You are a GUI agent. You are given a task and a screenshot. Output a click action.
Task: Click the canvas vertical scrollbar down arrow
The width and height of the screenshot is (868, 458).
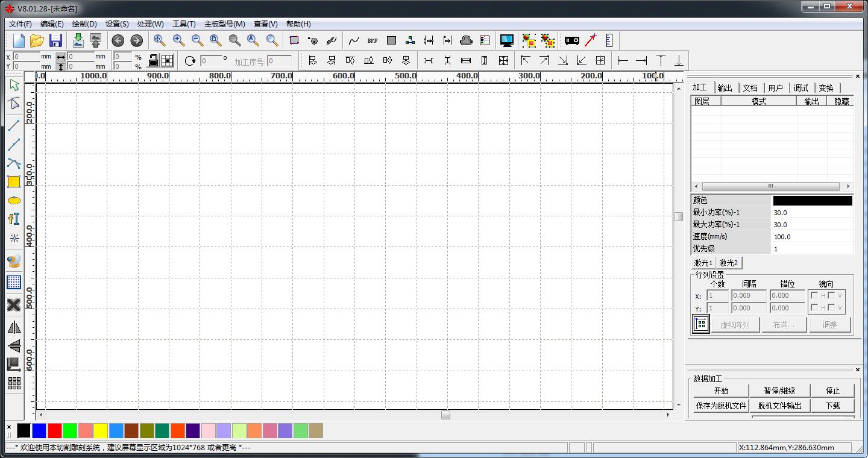pos(679,405)
